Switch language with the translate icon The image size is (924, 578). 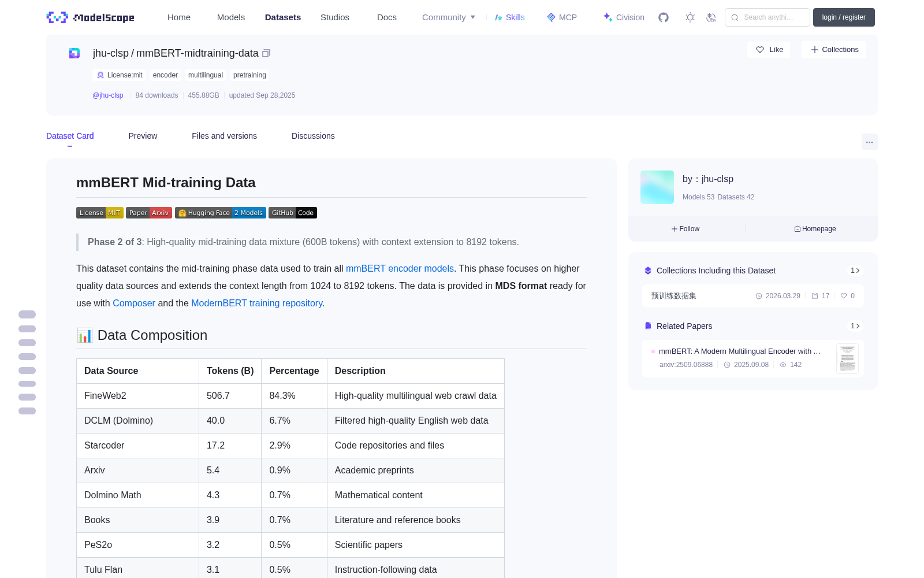[x=711, y=17]
